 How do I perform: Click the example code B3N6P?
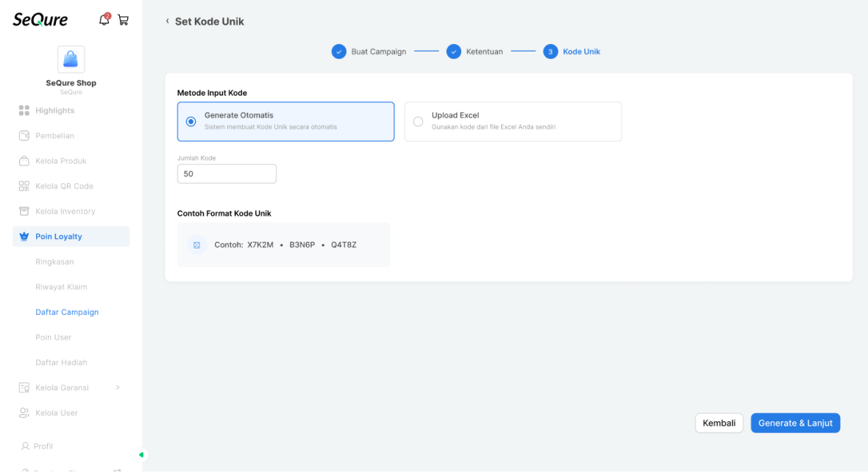click(x=302, y=245)
